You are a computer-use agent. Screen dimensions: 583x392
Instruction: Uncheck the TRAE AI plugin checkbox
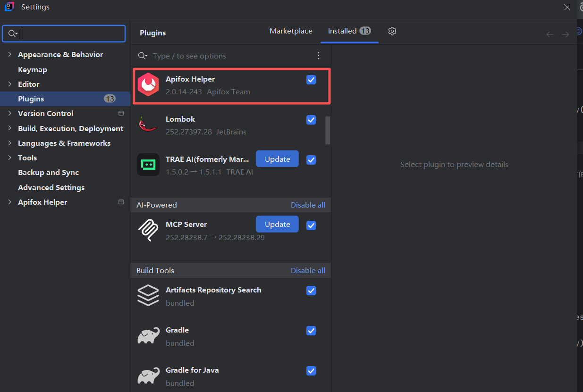coord(311,159)
